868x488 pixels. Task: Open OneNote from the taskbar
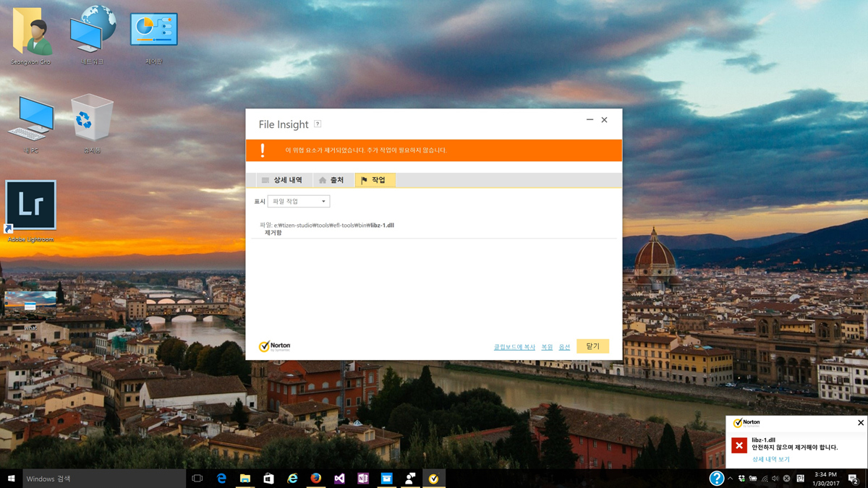coord(363,479)
